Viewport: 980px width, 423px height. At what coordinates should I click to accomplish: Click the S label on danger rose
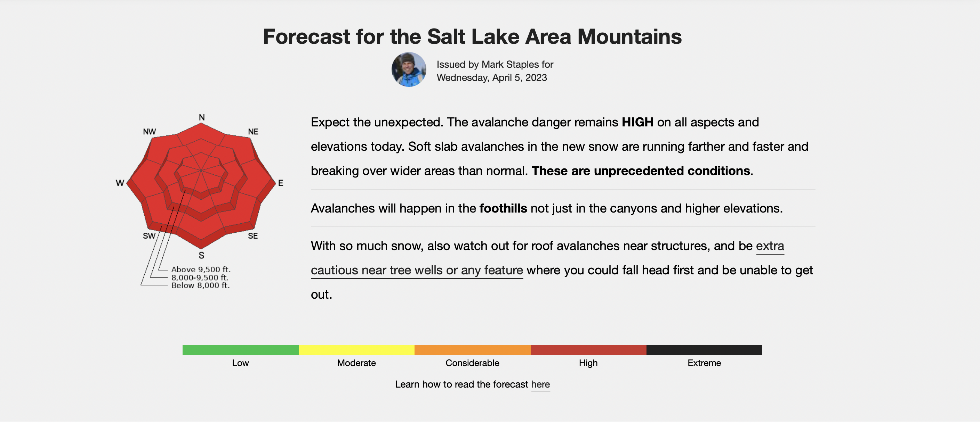(202, 255)
